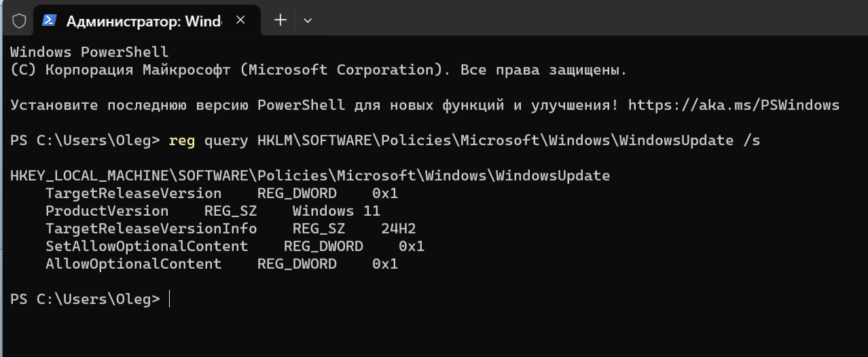Open the aka.ms/PSWindows link
The image size is (868, 357).
pyautogui.click(x=734, y=105)
